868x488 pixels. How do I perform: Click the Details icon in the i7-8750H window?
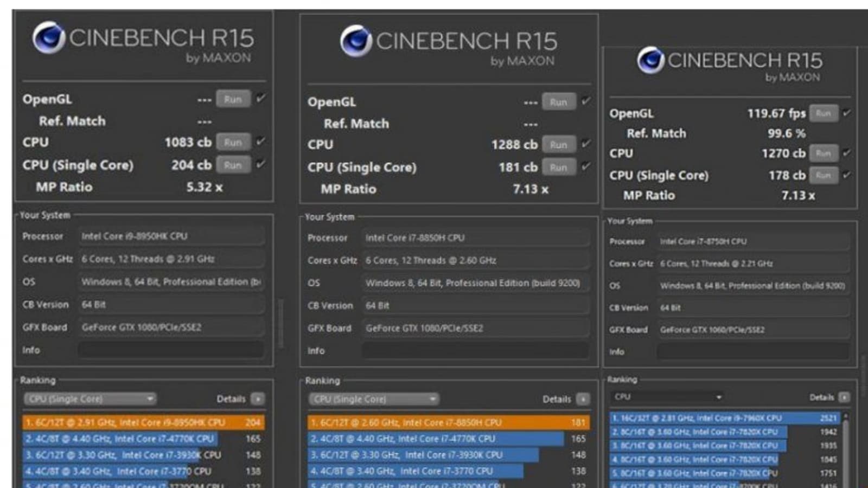[x=844, y=397]
